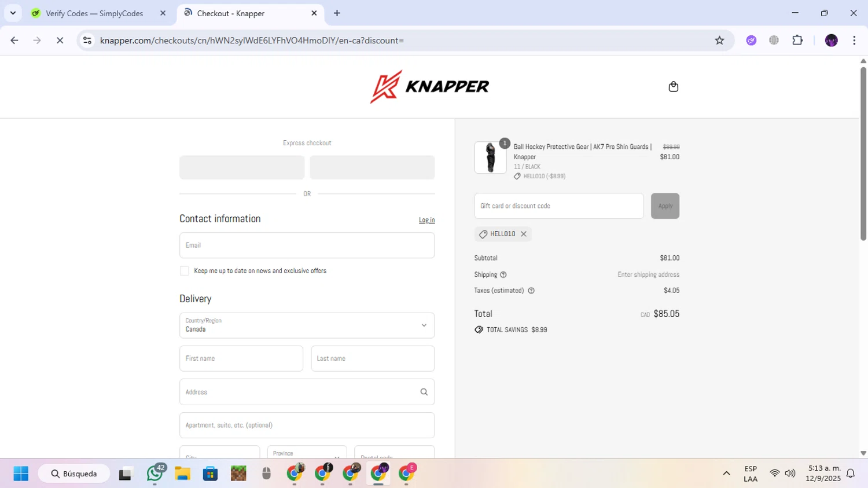The width and height of the screenshot is (868, 488).
Task: Focus the Address field
Action: 307,392
